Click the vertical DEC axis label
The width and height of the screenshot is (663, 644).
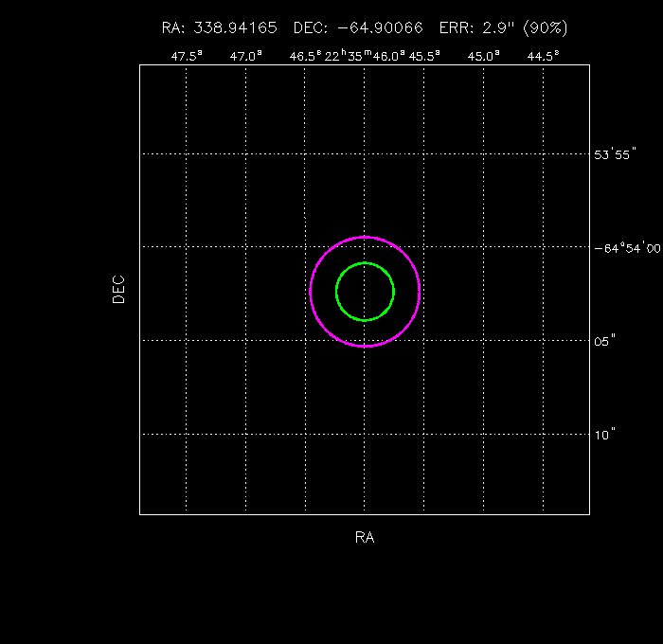coord(118,290)
